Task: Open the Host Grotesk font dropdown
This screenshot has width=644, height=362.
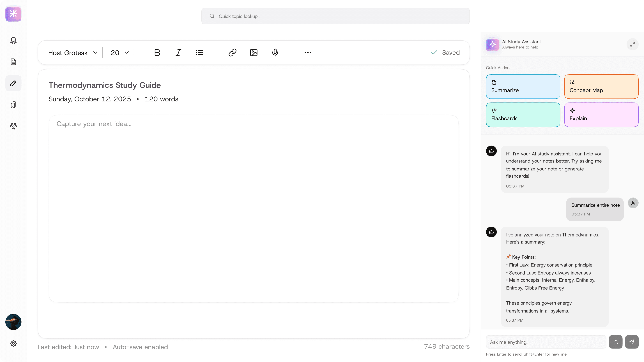Action: 72,53
